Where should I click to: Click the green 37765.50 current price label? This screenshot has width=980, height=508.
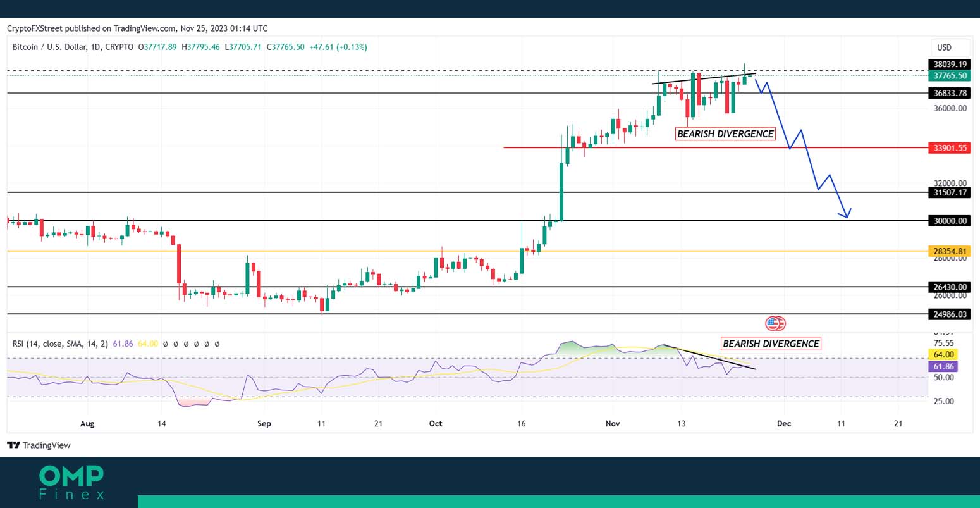(x=950, y=75)
